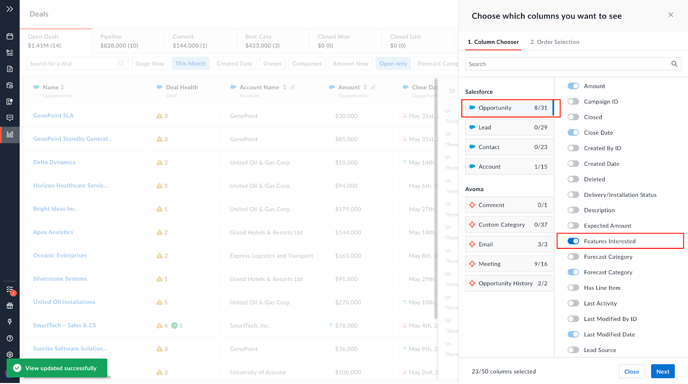This screenshot has height=384, width=688.
Task: Open the Delta Dynamics deal link
Action: 54,162
